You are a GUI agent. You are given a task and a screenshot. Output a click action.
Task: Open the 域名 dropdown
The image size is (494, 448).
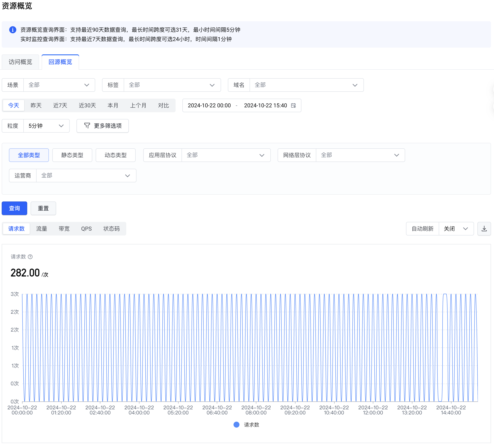tap(296, 85)
